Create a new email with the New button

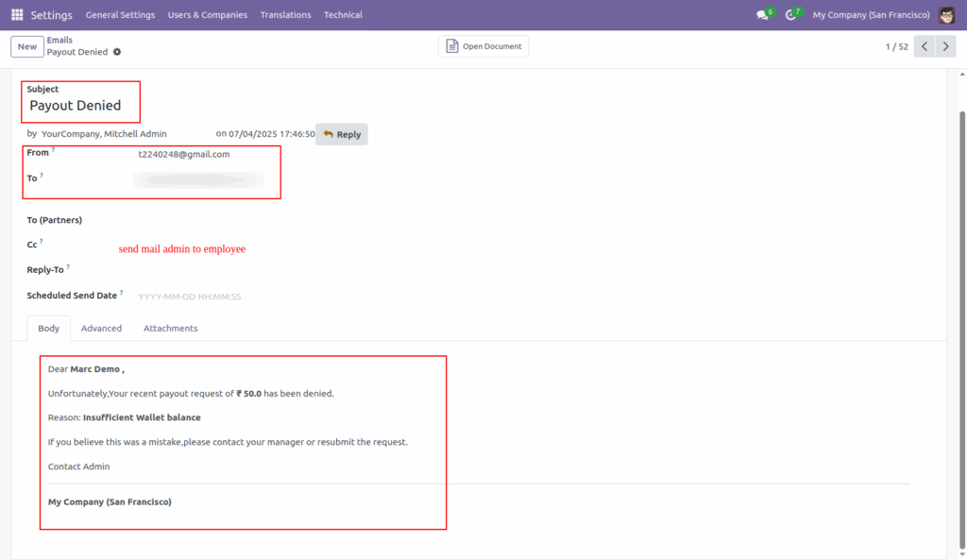click(x=25, y=45)
